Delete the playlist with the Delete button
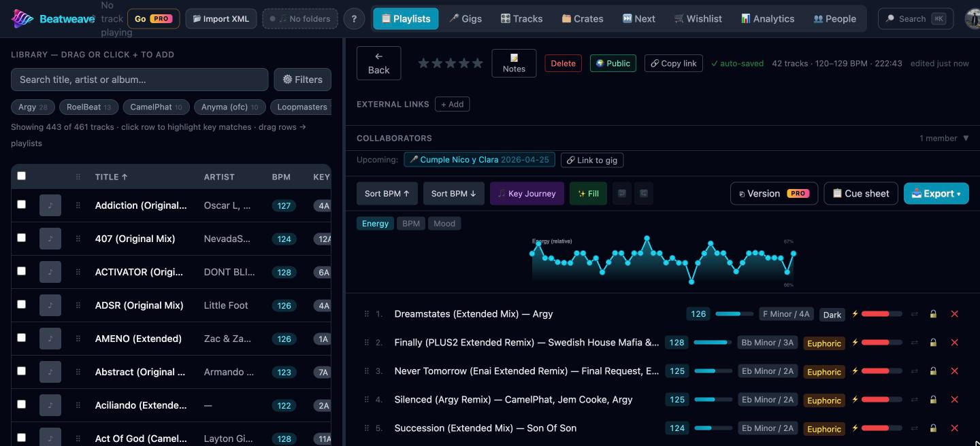This screenshot has width=980, height=446. pos(563,63)
